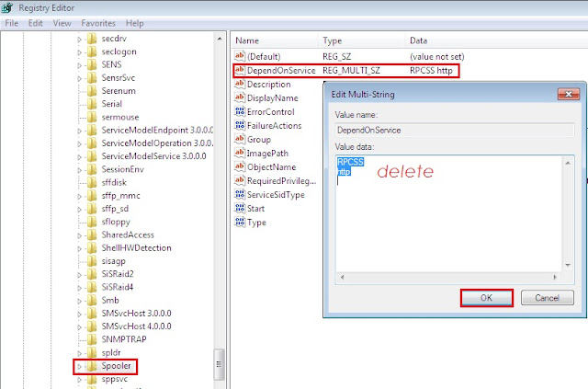The width and height of the screenshot is (588, 389).
Task: Open the View menu
Action: pos(62,23)
